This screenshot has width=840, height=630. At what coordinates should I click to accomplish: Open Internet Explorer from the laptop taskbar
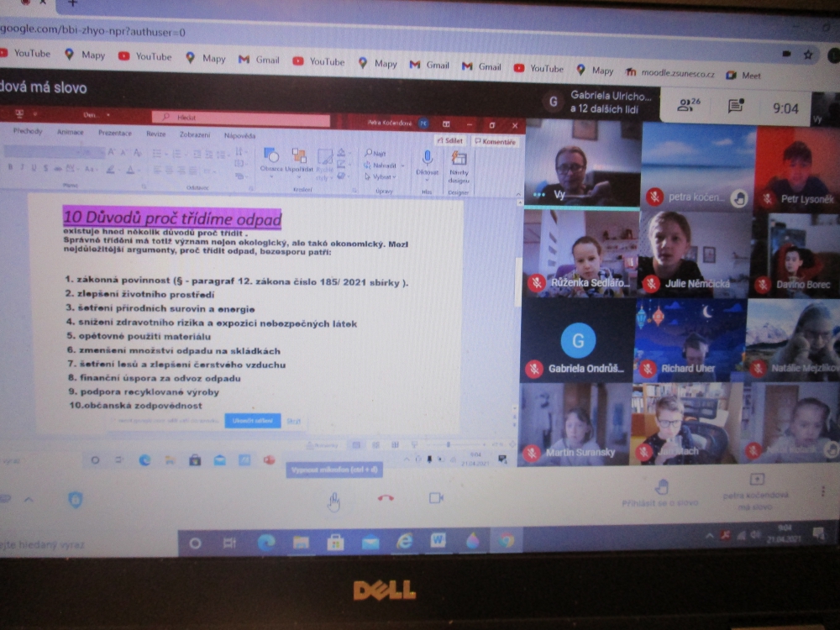(405, 542)
